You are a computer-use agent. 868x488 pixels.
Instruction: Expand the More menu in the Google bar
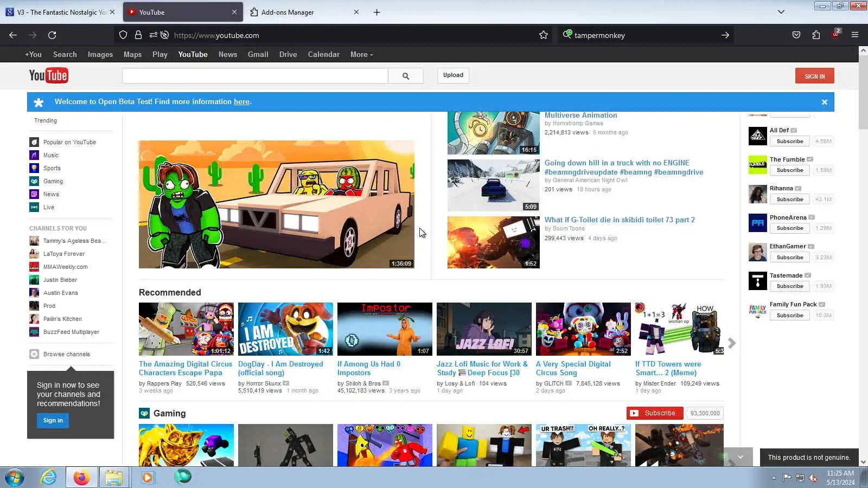[x=361, y=54]
